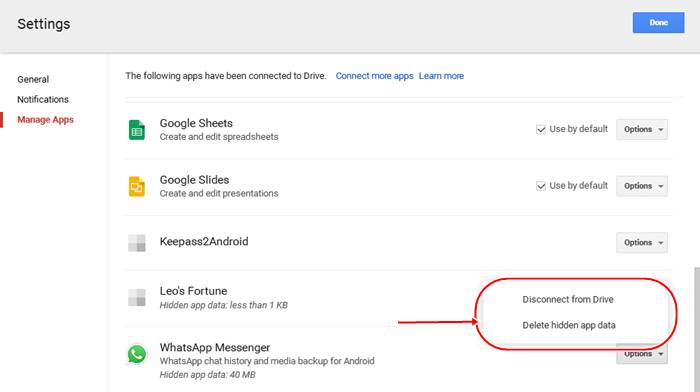Click the blue Done button
The width and height of the screenshot is (700, 392).
pos(658,23)
